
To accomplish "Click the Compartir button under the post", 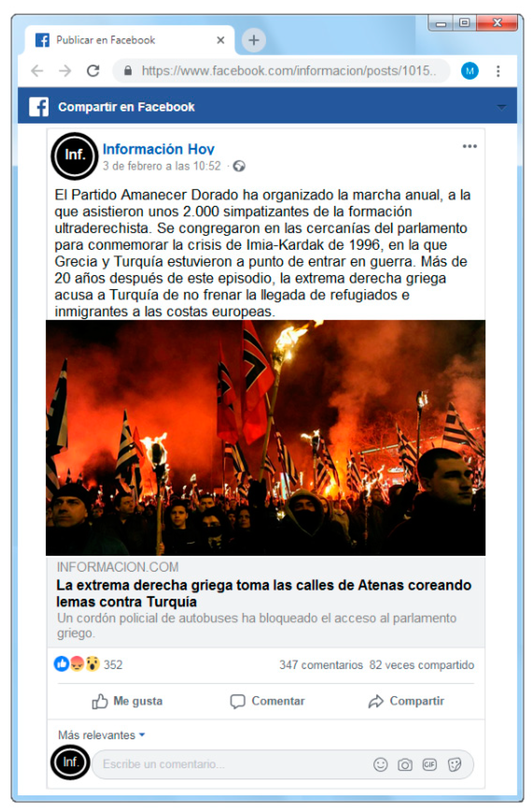I will pyautogui.click(x=406, y=701).
